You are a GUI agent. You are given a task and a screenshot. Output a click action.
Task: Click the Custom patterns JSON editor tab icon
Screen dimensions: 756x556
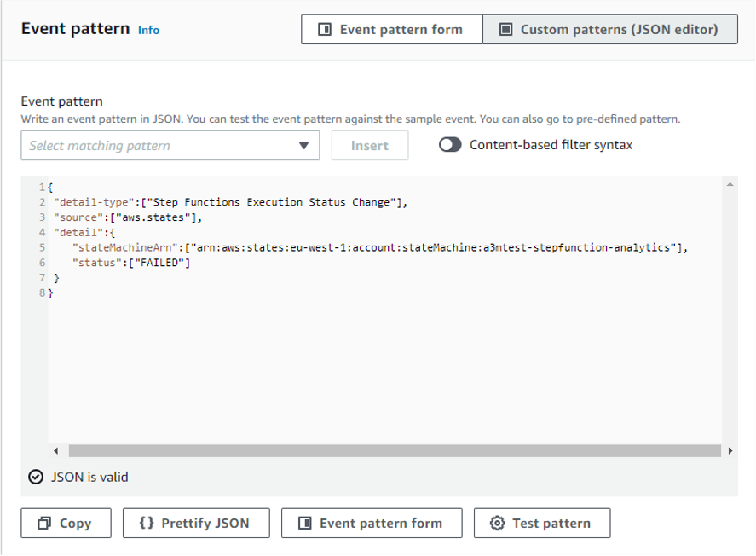[505, 30]
